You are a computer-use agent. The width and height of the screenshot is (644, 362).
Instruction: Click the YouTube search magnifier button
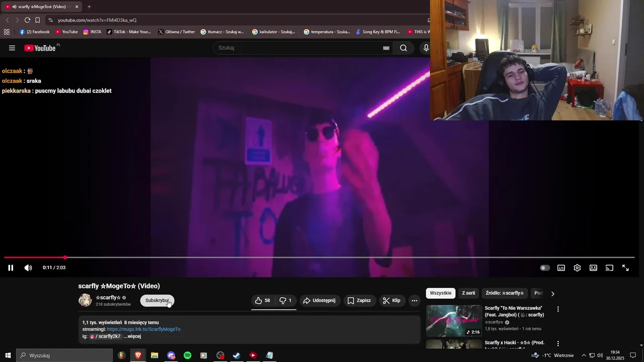[x=404, y=48]
